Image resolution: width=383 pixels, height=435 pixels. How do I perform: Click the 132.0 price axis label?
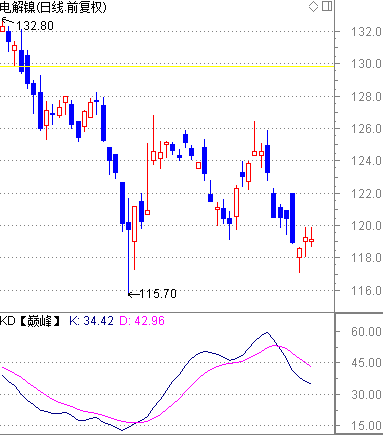366,32
